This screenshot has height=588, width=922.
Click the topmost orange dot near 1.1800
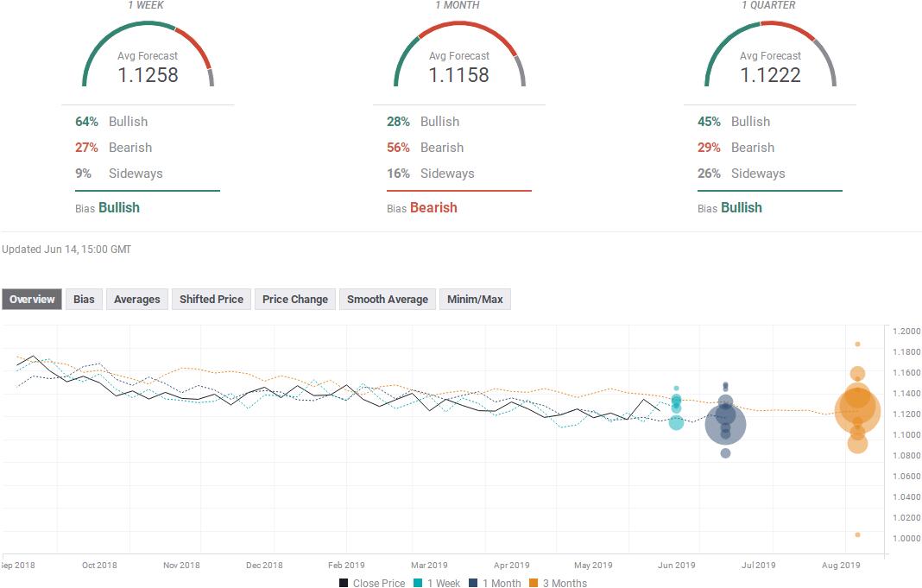[x=857, y=344]
